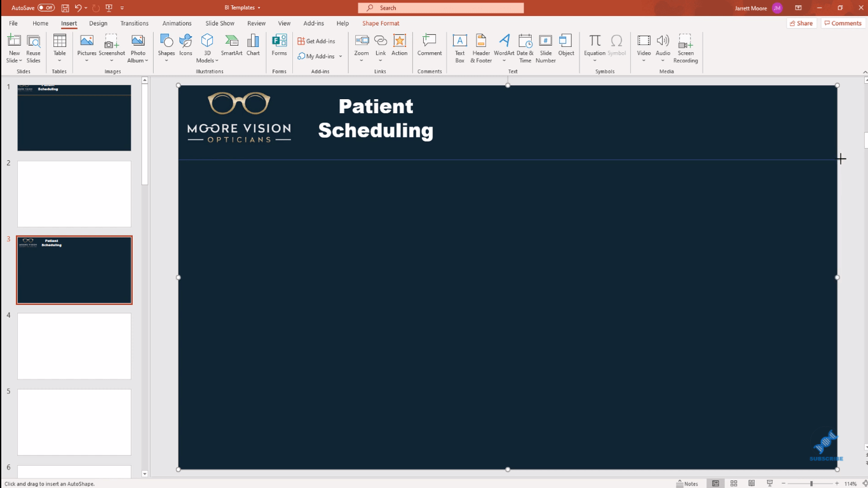Viewport: 868px width, 488px height.
Task: Switch to the Animations tab
Action: (177, 24)
